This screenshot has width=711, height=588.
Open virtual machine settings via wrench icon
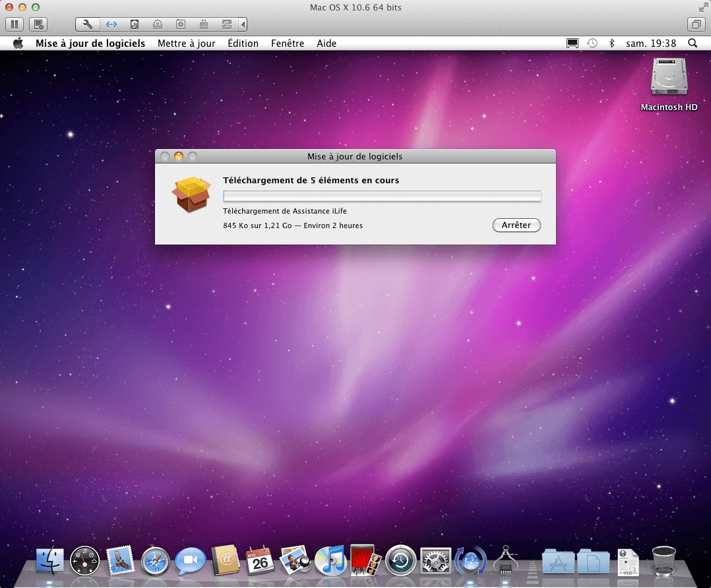pyautogui.click(x=88, y=24)
